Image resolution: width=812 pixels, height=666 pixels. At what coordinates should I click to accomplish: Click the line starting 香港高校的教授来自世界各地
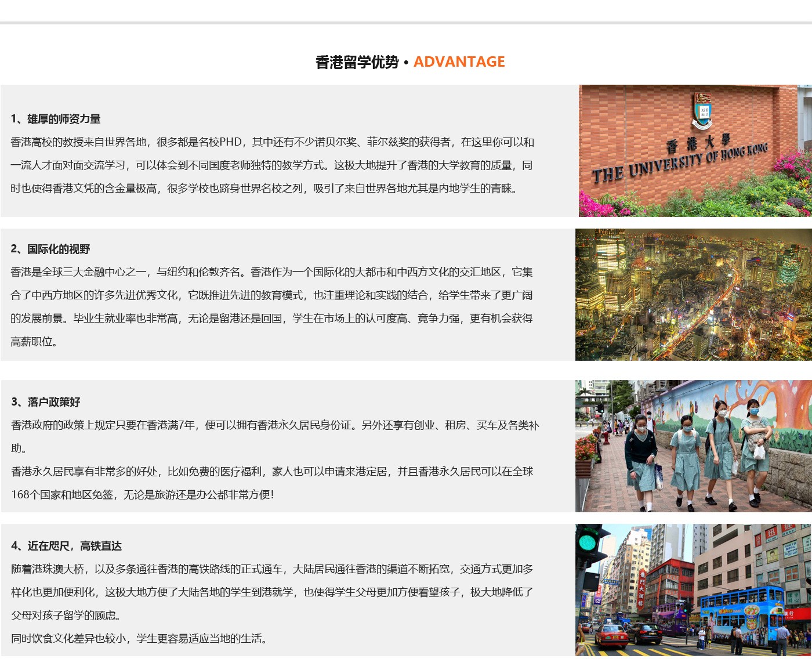(273, 142)
